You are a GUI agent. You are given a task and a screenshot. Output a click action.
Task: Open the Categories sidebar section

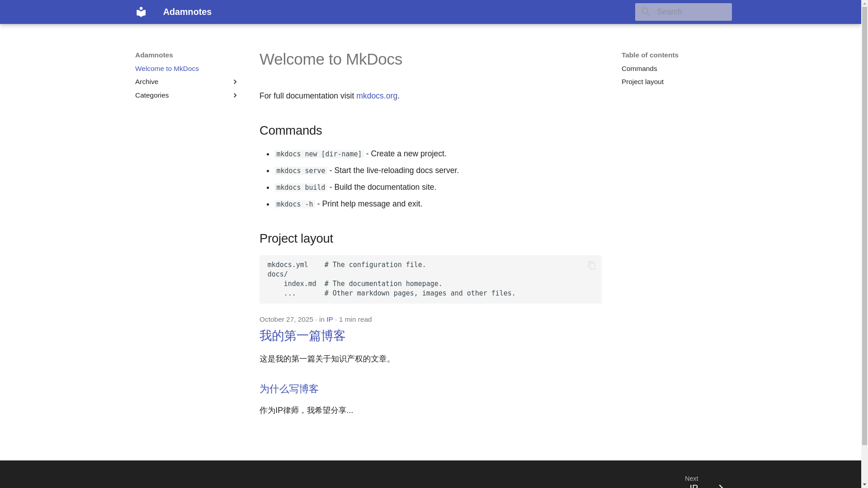pos(152,95)
